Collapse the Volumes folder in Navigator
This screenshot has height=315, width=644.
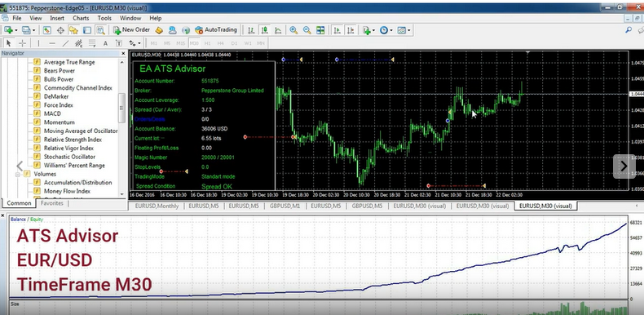(x=18, y=175)
